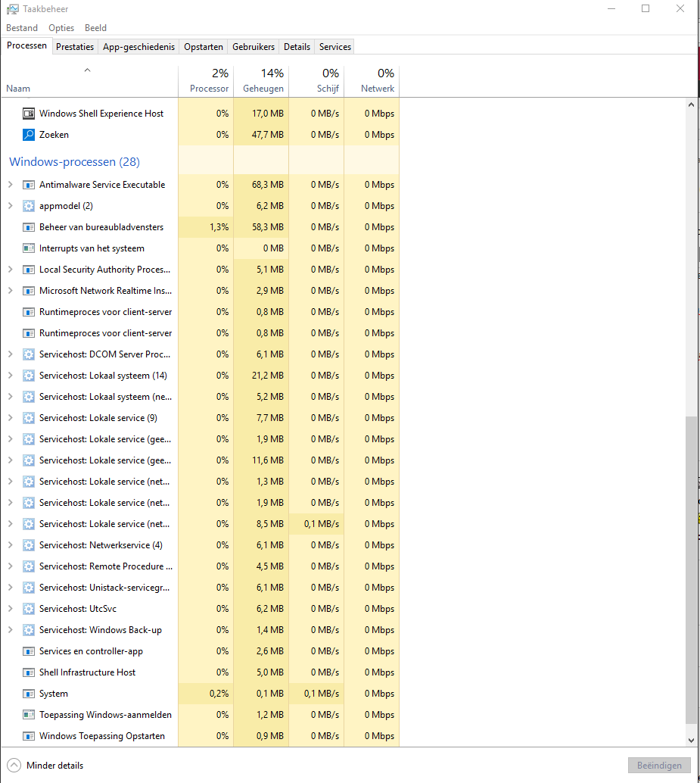
Task: Switch to the Opstarten tab
Action: click(204, 47)
